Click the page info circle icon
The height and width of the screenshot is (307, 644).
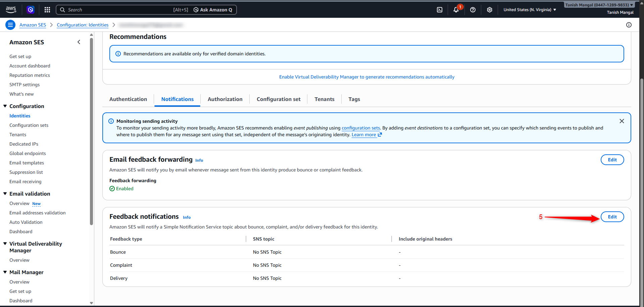tap(629, 25)
